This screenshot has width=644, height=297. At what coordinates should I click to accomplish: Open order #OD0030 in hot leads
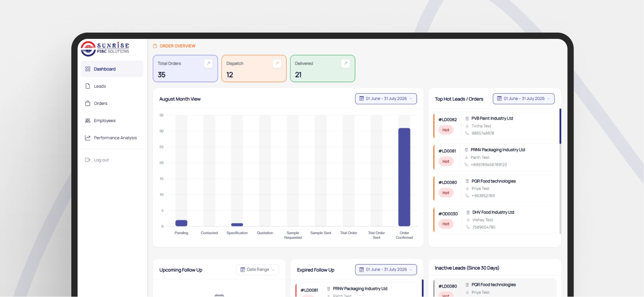click(494, 220)
